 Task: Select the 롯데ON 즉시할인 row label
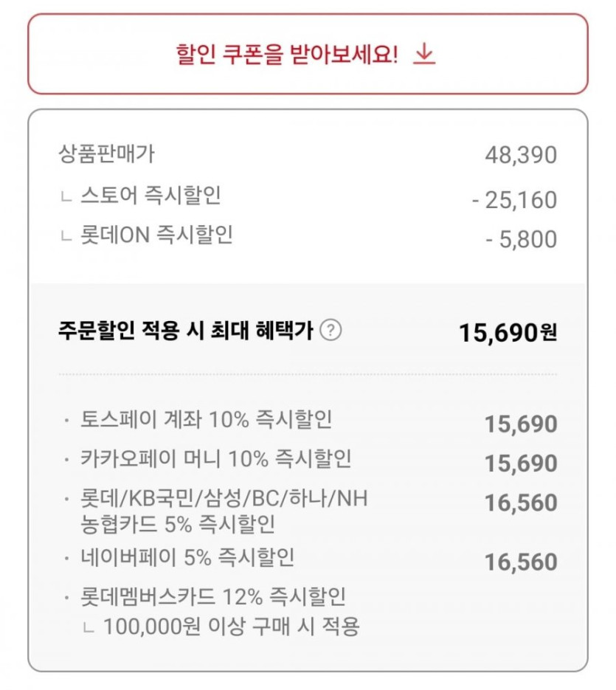point(156,235)
